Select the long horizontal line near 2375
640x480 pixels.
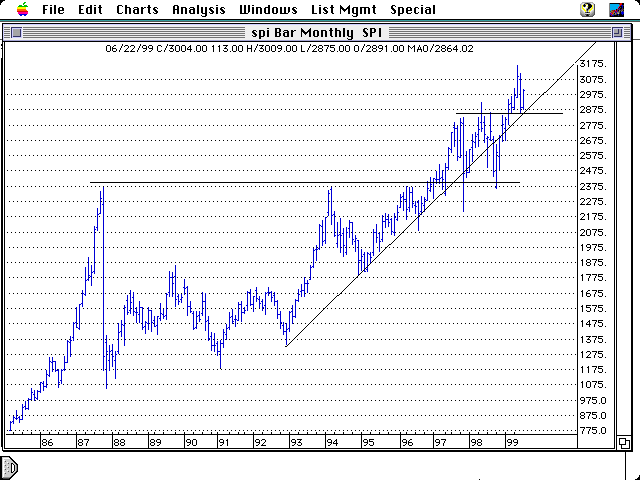(305, 182)
